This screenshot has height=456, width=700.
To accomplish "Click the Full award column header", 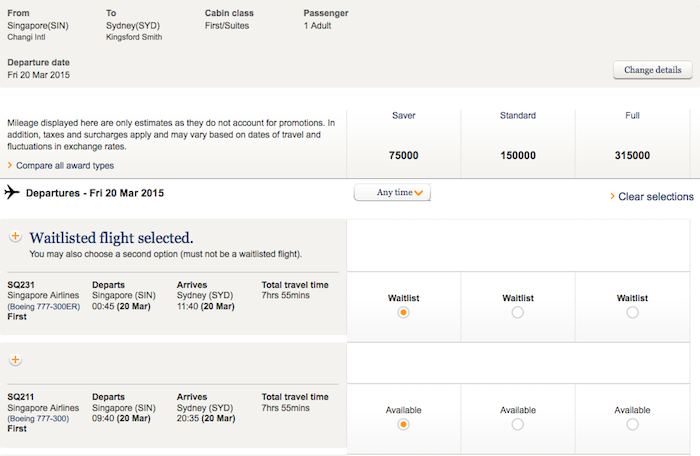I will (632, 116).
